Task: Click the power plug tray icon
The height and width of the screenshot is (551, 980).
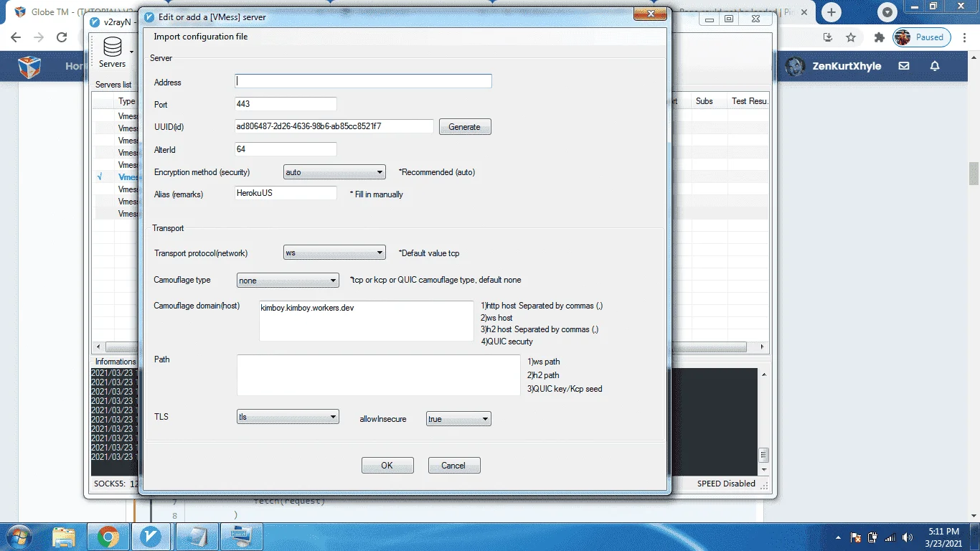Action: (873, 537)
